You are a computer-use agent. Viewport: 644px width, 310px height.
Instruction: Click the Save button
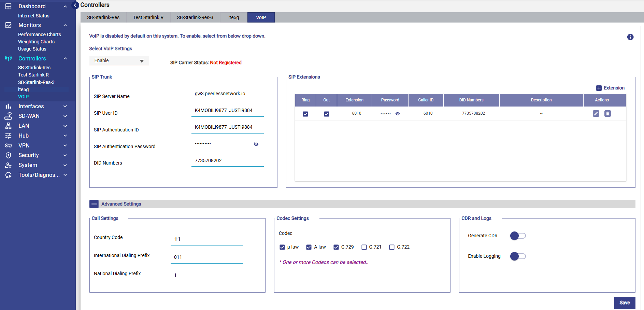(x=625, y=303)
